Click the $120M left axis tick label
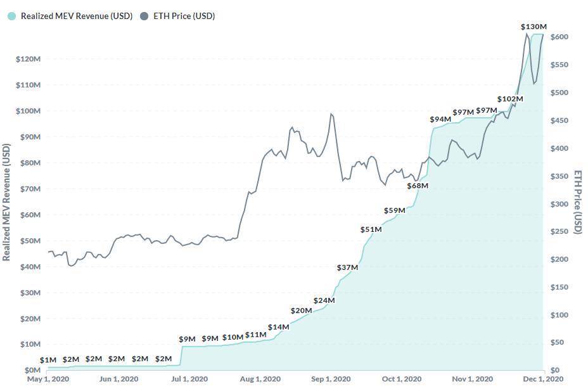Viewport: 588px width, 391px height. coord(28,59)
